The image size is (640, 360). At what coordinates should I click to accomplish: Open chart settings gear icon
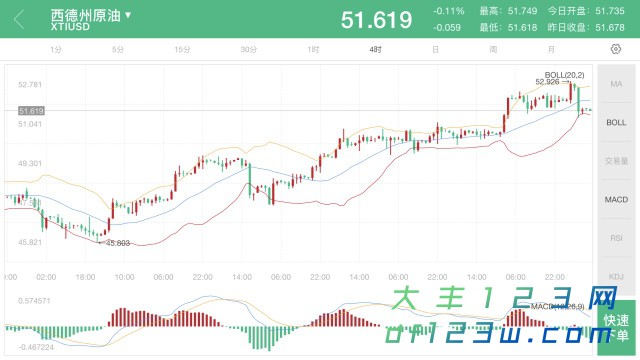(616, 49)
